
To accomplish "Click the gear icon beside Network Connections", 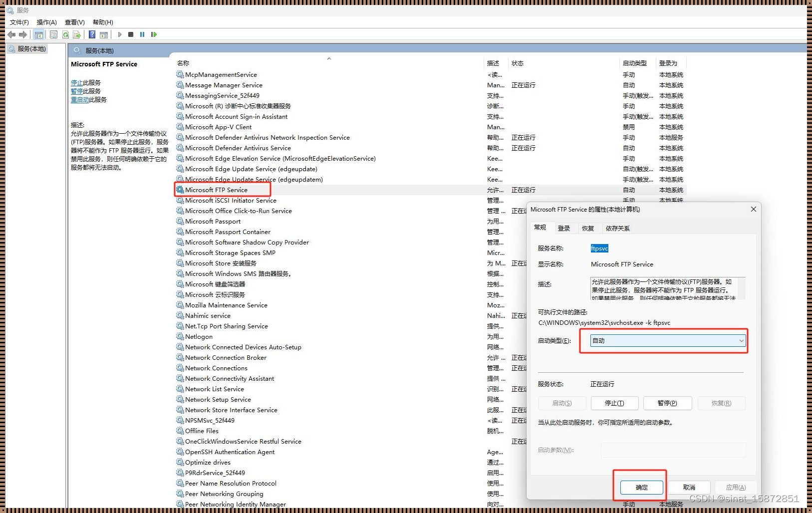I will [x=180, y=368].
